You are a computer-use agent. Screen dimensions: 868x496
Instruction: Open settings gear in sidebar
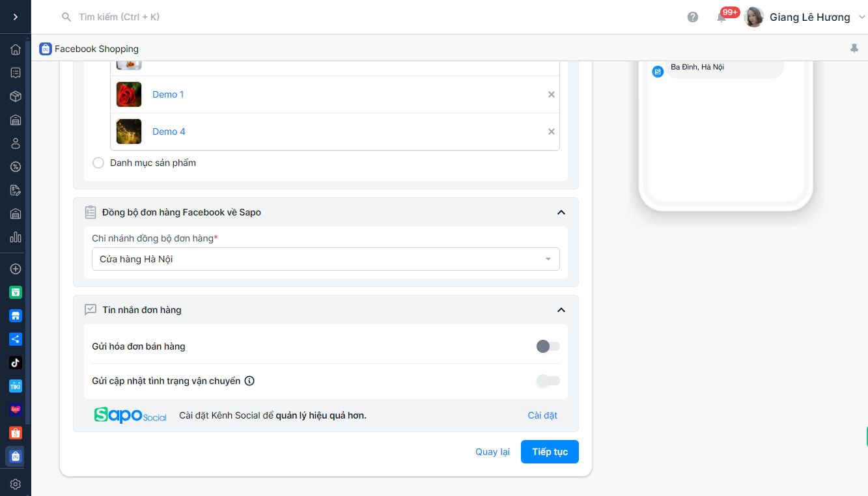click(x=16, y=484)
